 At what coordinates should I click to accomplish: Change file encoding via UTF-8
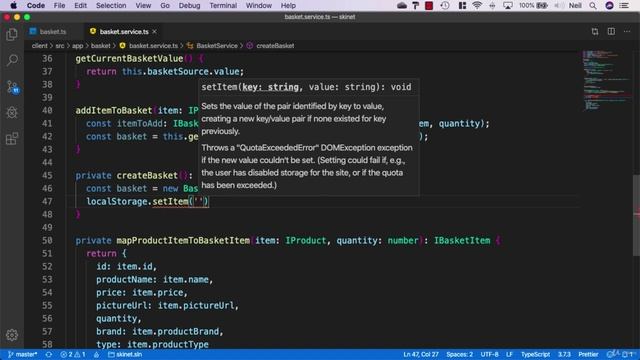point(489,354)
